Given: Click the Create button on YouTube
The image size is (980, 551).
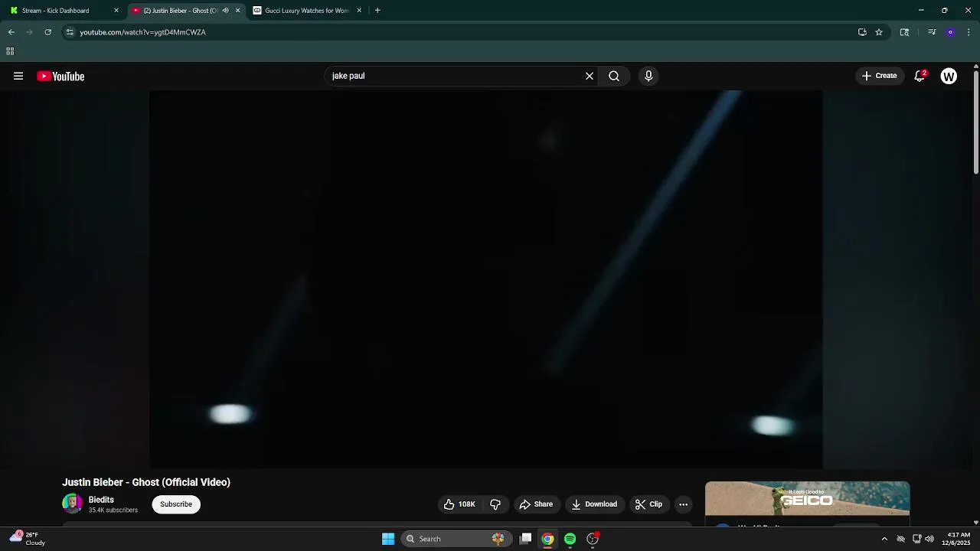Looking at the screenshot, I should point(879,76).
